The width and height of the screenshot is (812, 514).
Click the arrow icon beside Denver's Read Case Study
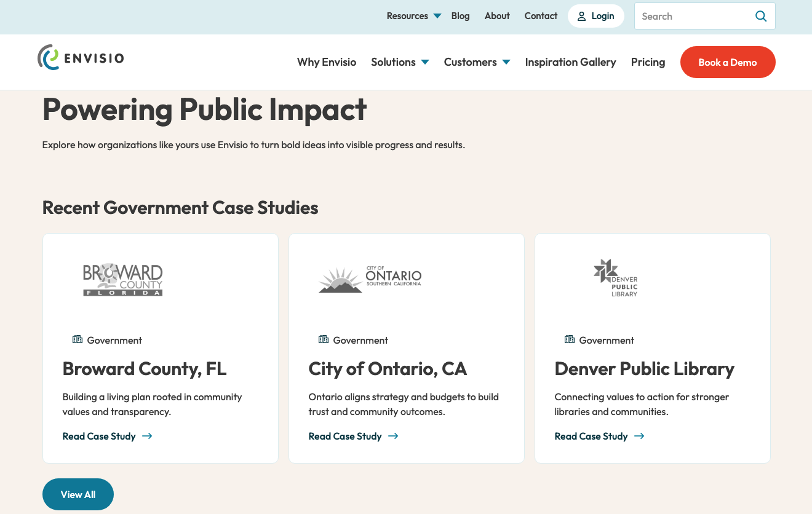click(640, 436)
